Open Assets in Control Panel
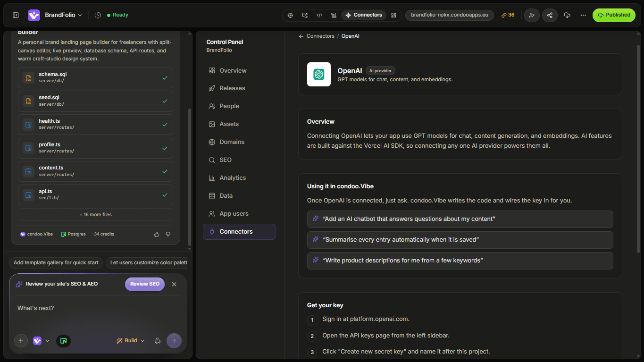This screenshot has height=362, width=644. pos(239,124)
